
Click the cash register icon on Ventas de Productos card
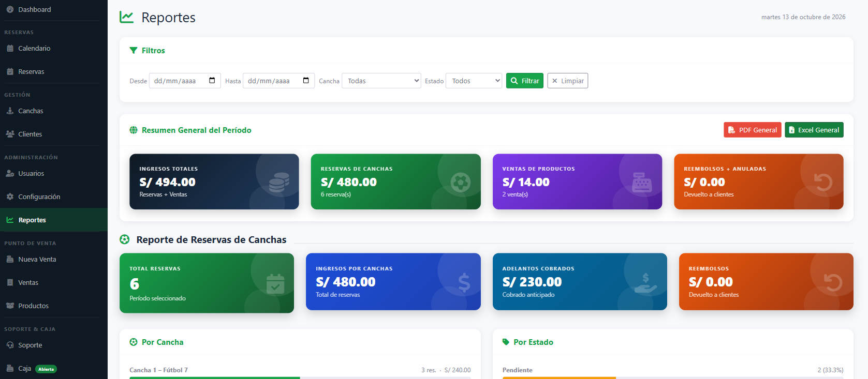[x=642, y=182]
